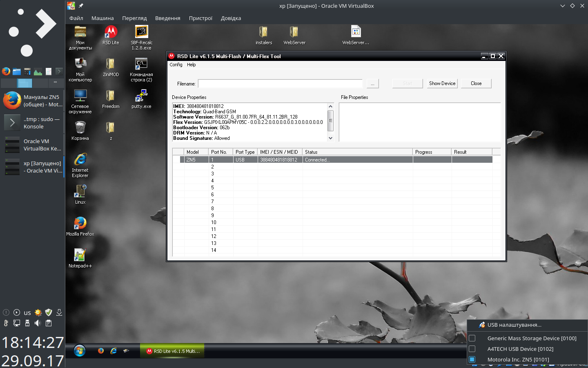
Task: Open instalers folder on desktop
Action: click(263, 35)
